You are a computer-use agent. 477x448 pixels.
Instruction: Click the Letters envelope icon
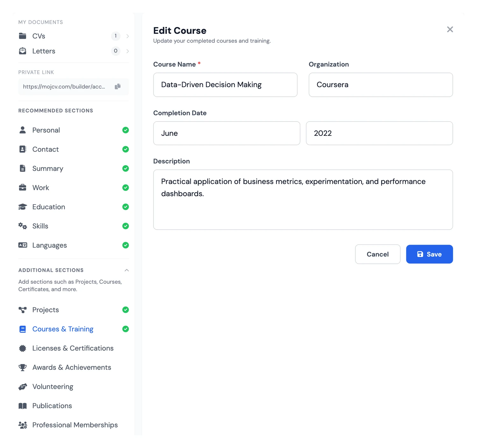[x=23, y=51]
